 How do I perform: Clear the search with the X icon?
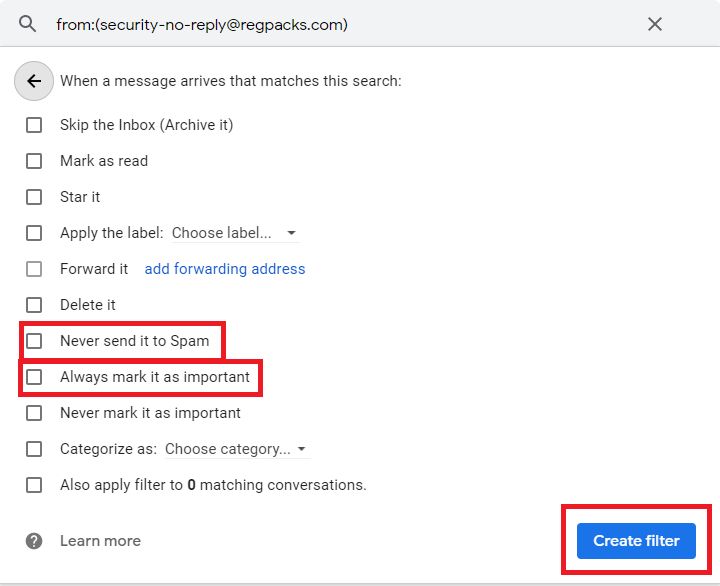[x=654, y=24]
